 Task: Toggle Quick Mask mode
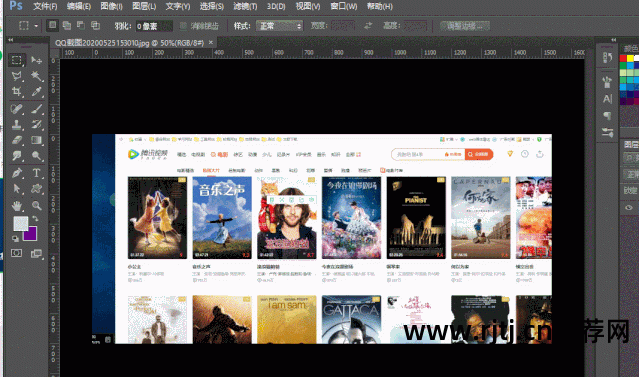coord(17,254)
